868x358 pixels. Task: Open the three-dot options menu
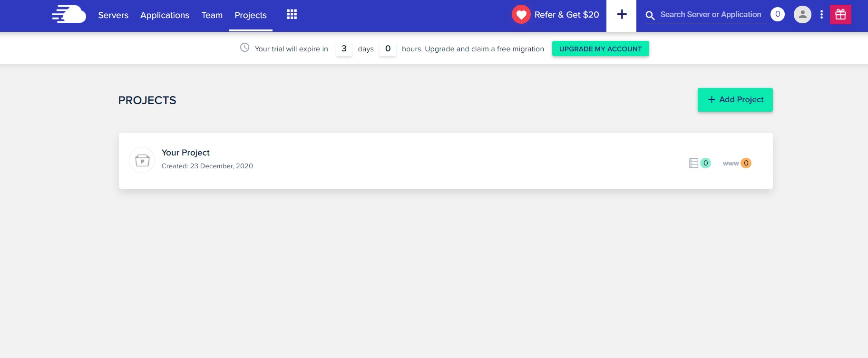point(821,14)
